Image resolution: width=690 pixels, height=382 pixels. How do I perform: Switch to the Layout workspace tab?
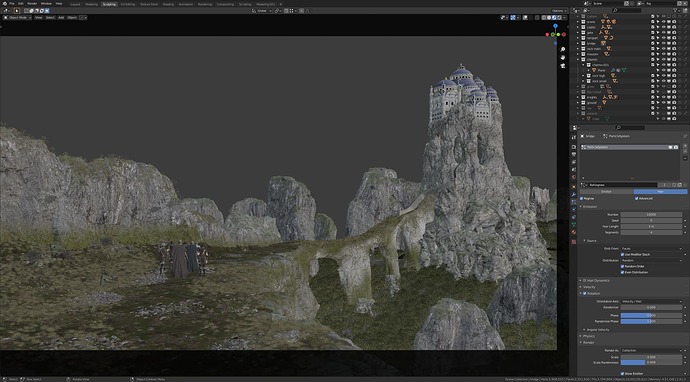[75, 4]
